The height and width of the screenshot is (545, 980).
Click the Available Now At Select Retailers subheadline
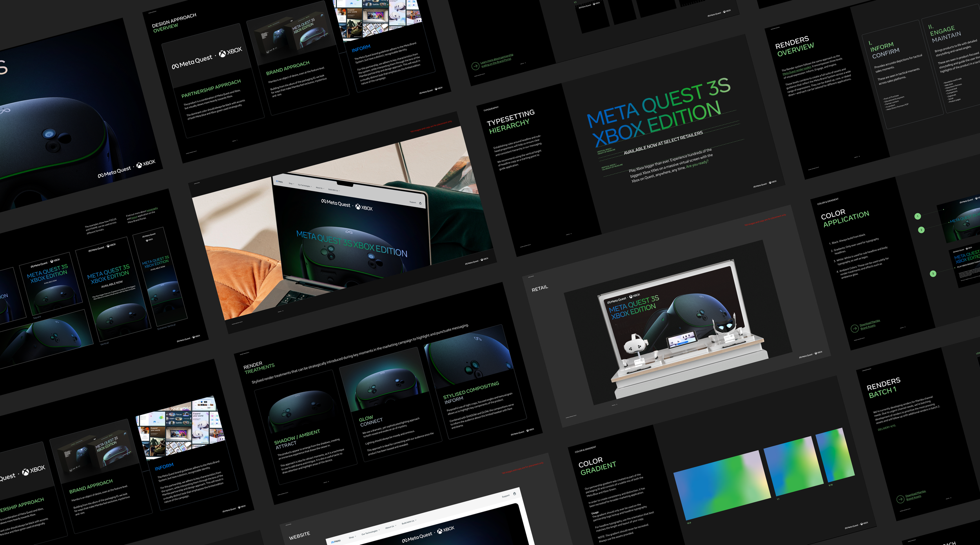pos(663,143)
